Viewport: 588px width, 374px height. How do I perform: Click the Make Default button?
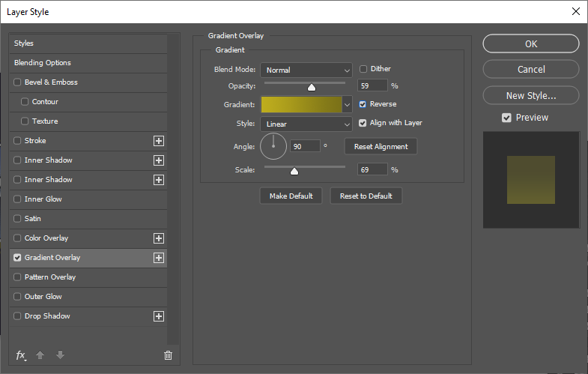pos(291,196)
